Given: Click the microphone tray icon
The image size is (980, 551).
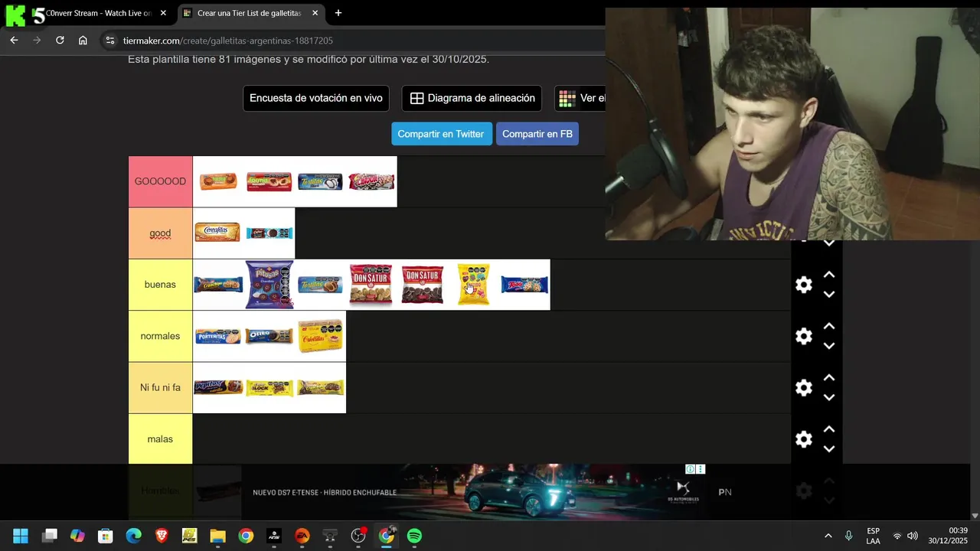Looking at the screenshot, I should coord(848,536).
